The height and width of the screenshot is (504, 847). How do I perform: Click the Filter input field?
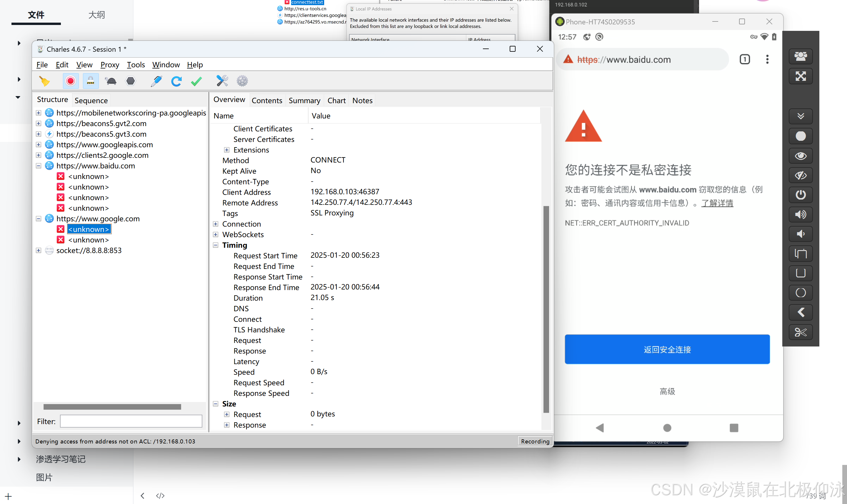[131, 421]
